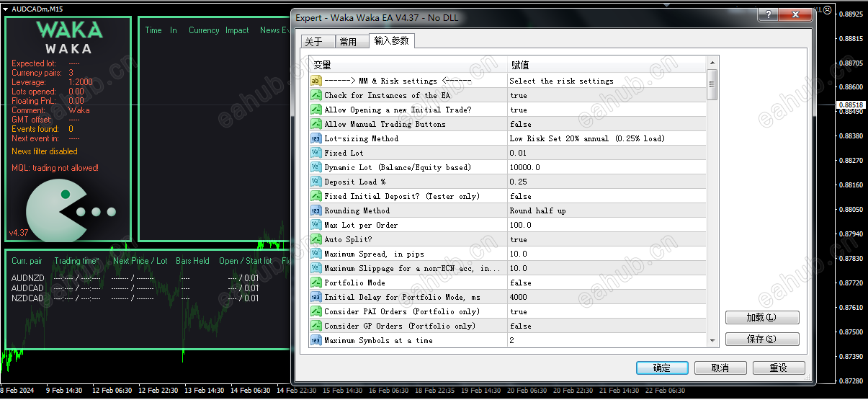Click the Max Lot per Order row icon

316,225
